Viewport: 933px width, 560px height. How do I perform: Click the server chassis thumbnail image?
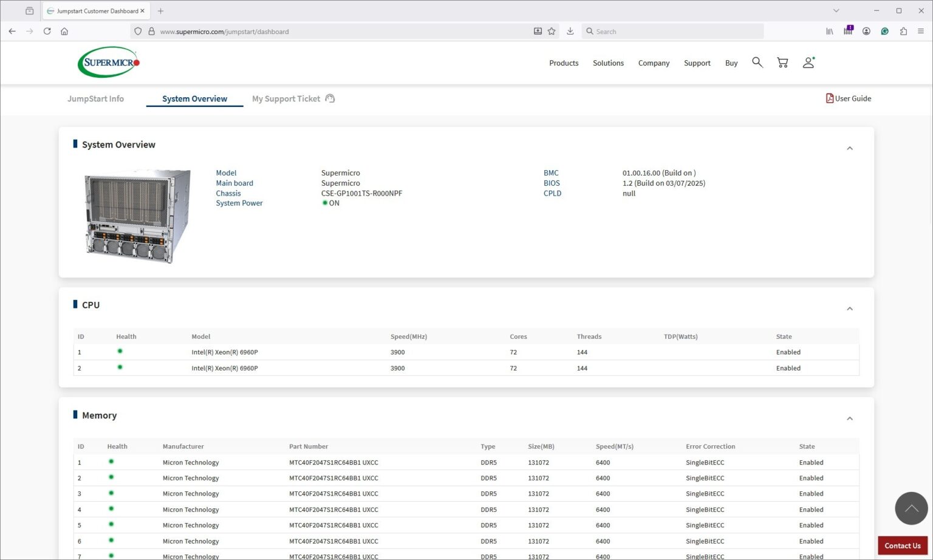click(x=137, y=216)
